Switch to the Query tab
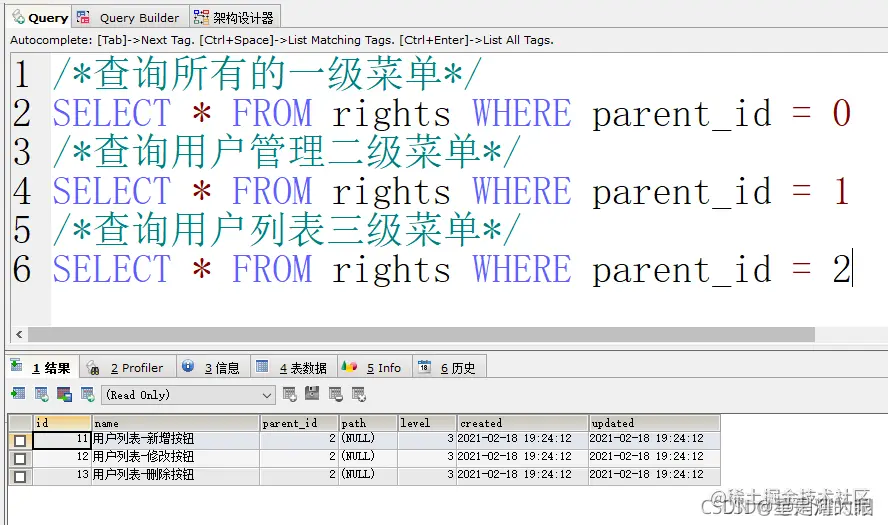The image size is (888, 525). [x=40, y=18]
